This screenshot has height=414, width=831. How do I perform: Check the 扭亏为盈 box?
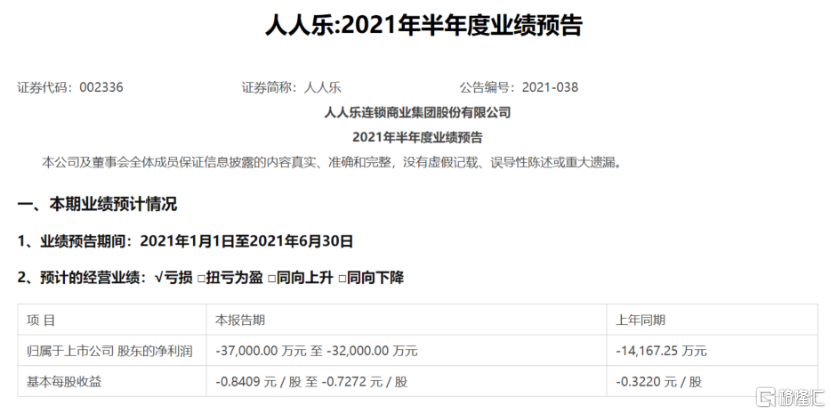coord(201,278)
